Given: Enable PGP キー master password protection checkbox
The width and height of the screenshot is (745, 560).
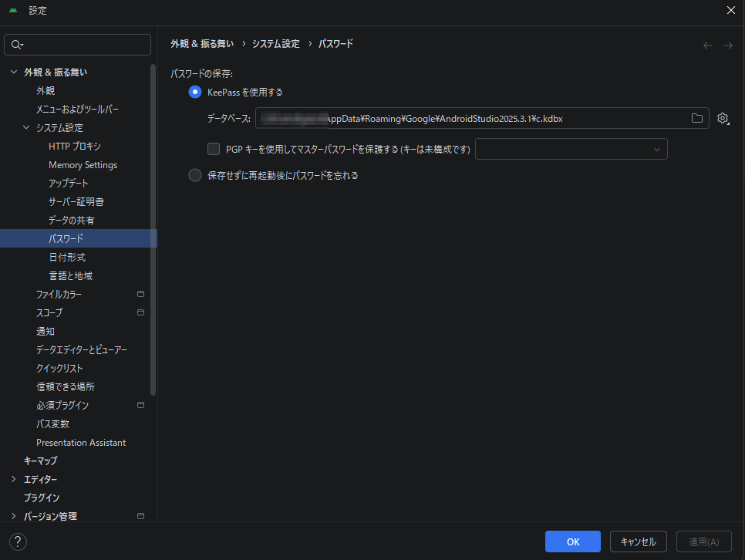Looking at the screenshot, I should [x=214, y=149].
